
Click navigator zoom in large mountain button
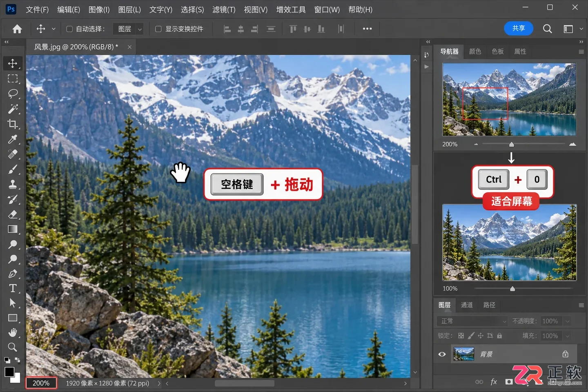click(572, 144)
